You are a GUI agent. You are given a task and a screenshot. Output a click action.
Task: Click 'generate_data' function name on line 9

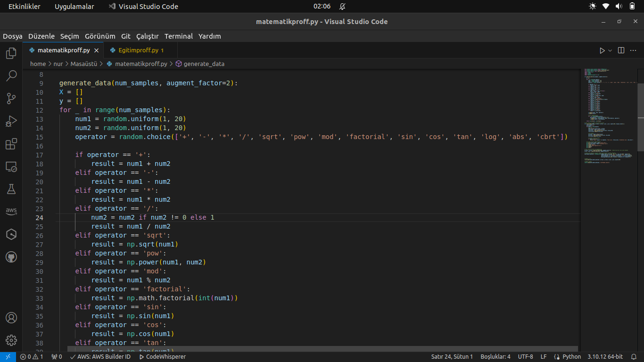[x=85, y=83]
